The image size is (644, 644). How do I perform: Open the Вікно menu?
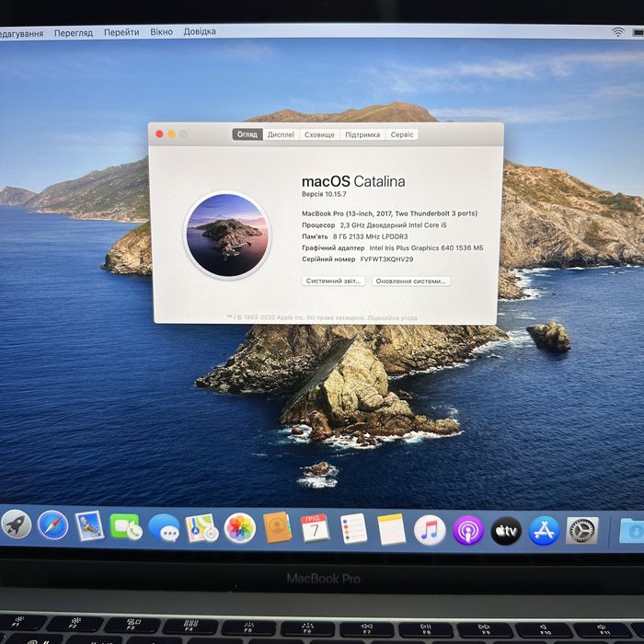pos(161,32)
